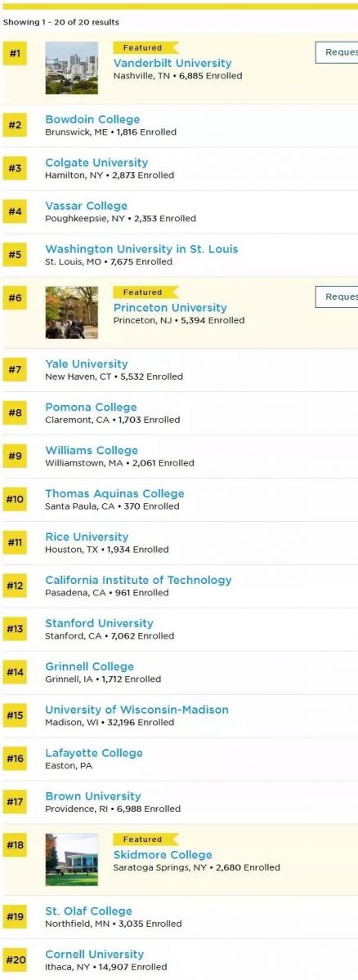
Task: Open the Cornell University link
Action: (94, 955)
